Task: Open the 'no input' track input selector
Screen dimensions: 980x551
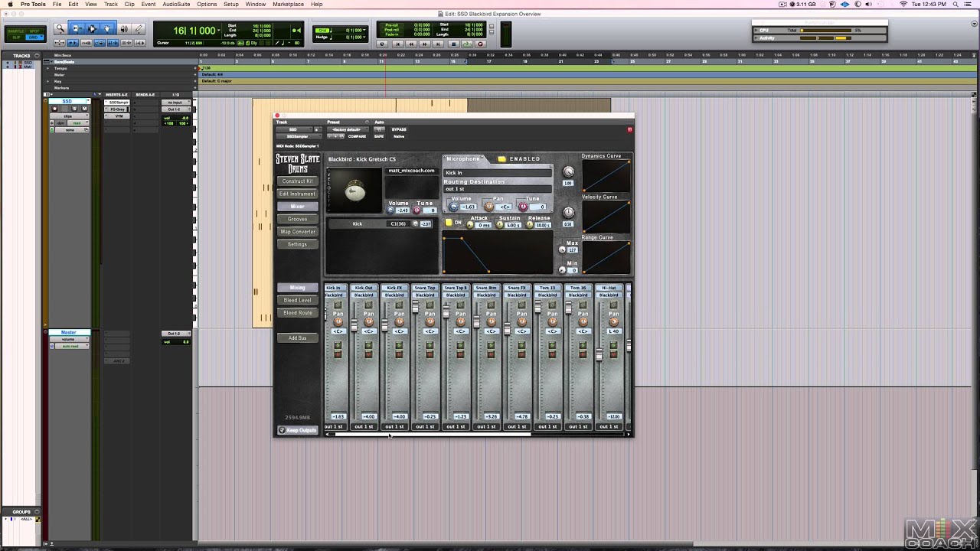Action: (x=175, y=102)
